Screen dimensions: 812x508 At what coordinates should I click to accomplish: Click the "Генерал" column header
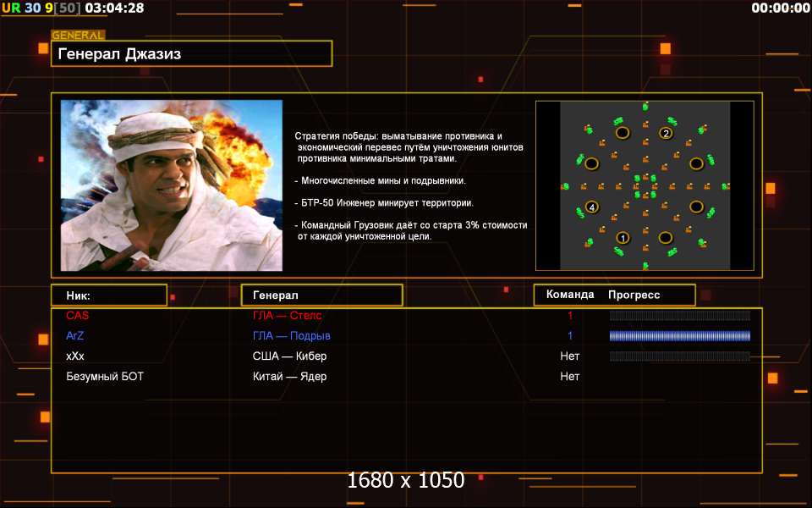click(321, 295)
